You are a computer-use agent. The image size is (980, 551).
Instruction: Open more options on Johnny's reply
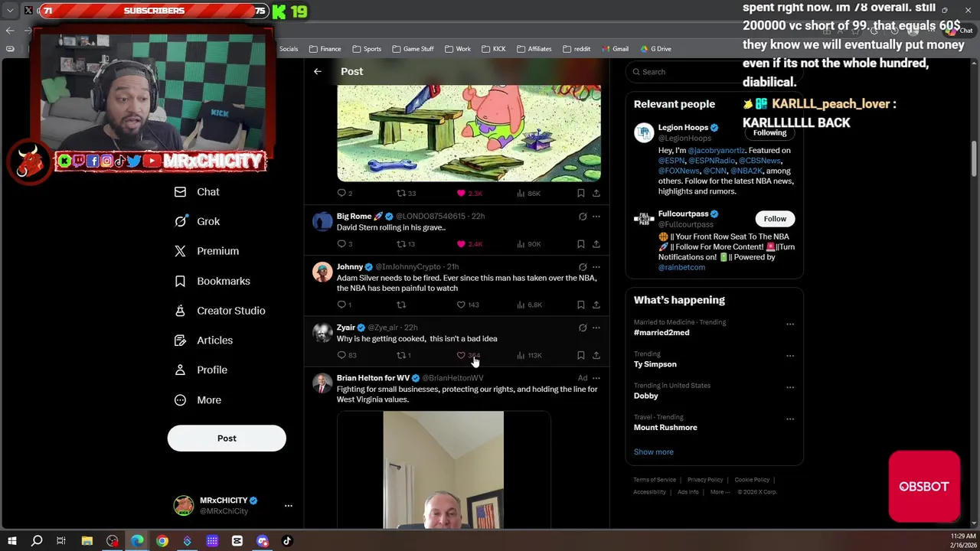pos(596,267)
